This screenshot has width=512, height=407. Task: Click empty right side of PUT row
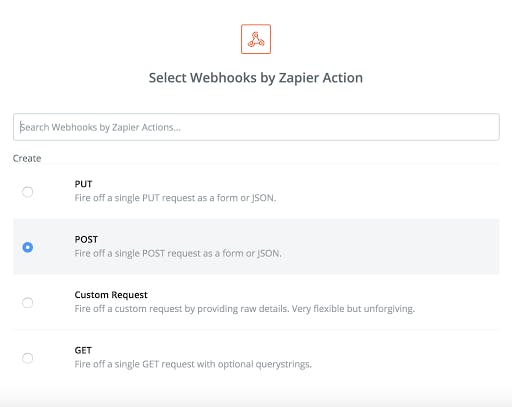pos(387,192)
